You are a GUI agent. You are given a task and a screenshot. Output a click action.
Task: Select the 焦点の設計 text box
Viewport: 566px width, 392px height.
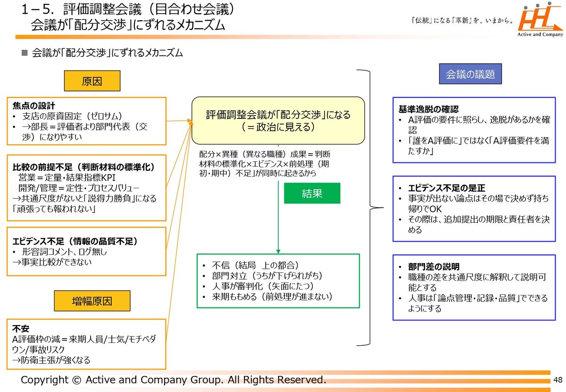tap(87, 121)
